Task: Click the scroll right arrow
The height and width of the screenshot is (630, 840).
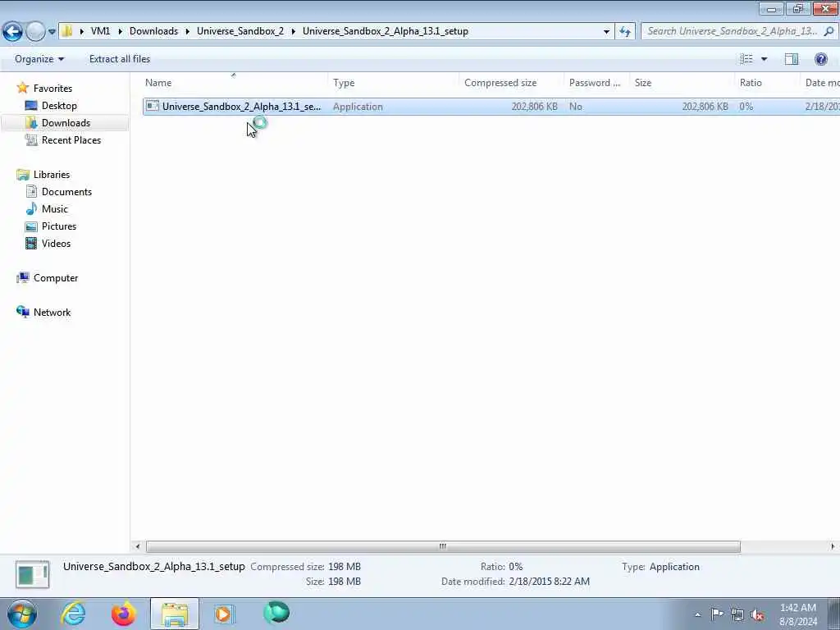Action: pyautogui.click(x=833, y=546)
